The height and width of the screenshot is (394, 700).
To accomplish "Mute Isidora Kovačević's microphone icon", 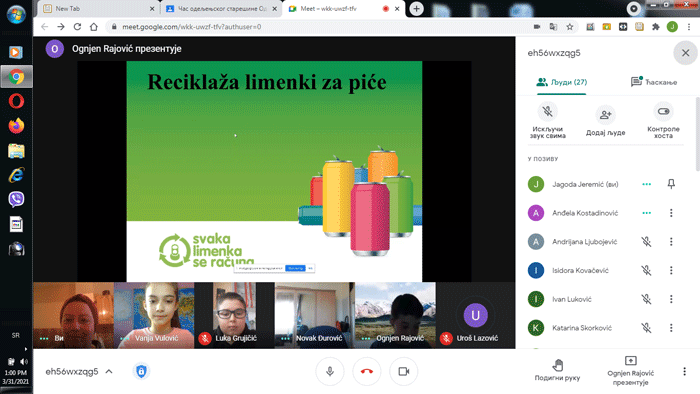I will pyautogui.click(x=646, y=270).
